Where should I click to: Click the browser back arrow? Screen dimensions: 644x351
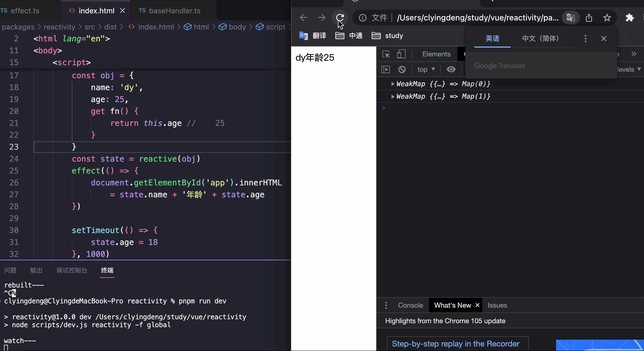click(304, 18)
